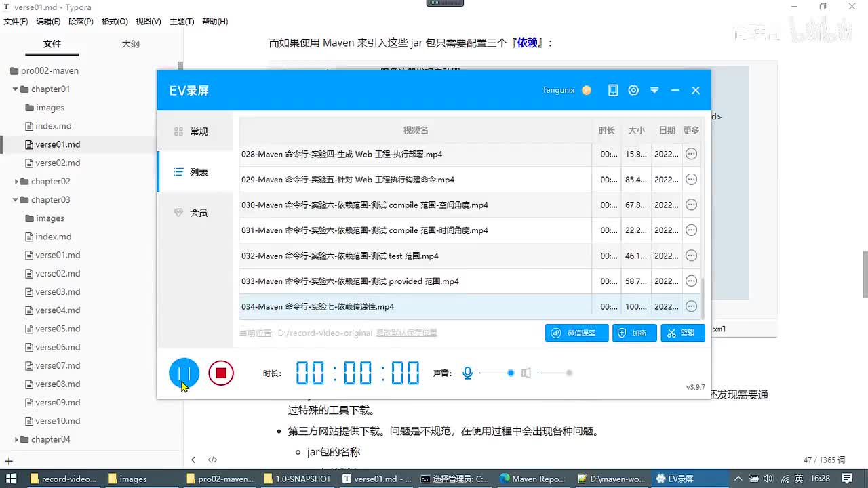Click the speaker icon next to the volume slider
The height and width of the screenshot is (488, 868).
(x=526, y=373)
